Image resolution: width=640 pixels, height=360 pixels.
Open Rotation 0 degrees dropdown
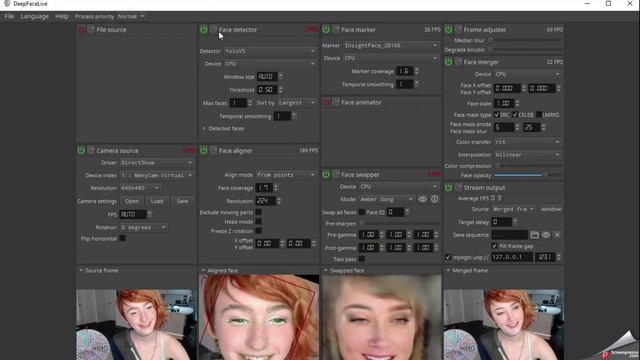coord(143,227)
